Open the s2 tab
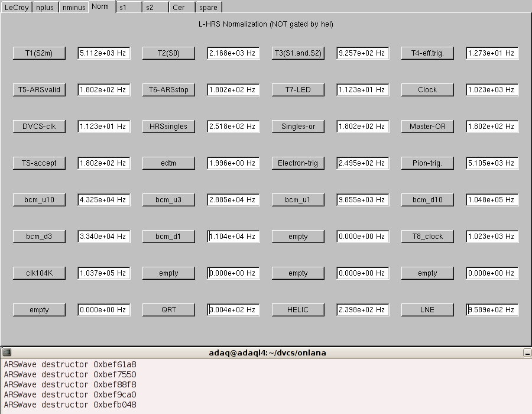The image size is (532, 414). (x=155, y=7)
